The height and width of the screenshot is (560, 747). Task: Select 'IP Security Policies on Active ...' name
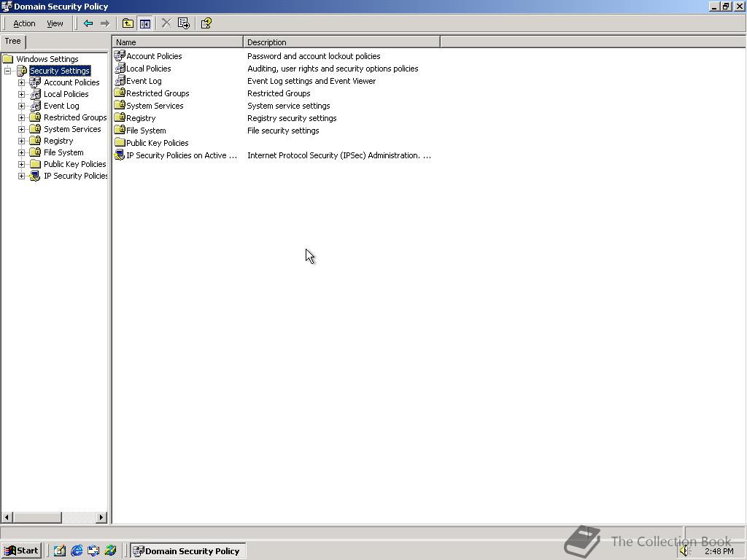[x=182, y=155]
